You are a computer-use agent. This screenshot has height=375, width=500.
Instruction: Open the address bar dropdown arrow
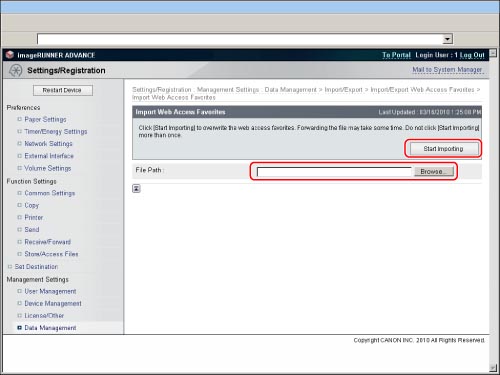[447, 39]
